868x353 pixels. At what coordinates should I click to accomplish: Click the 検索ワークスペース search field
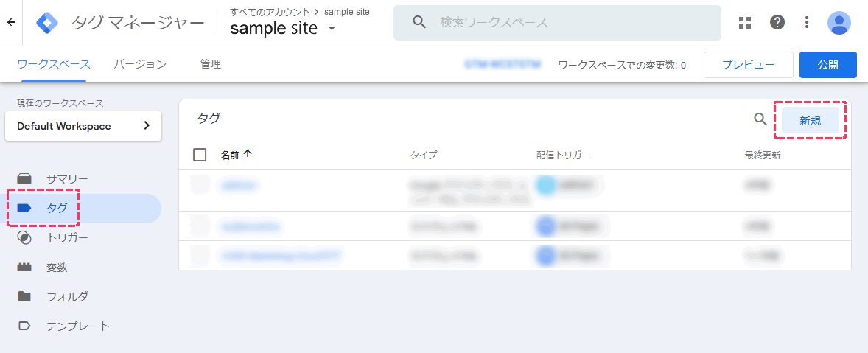pos(558,23)
